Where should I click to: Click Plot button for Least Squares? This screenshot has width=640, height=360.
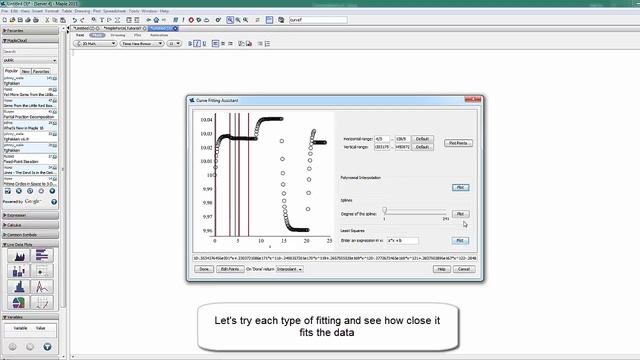(x=460, y=241)
